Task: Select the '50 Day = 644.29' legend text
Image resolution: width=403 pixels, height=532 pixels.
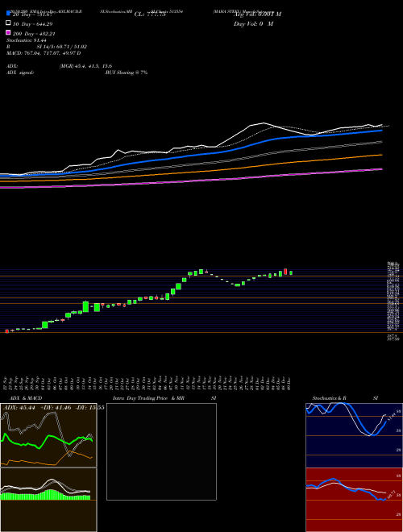Action: [x=32, y=24]
